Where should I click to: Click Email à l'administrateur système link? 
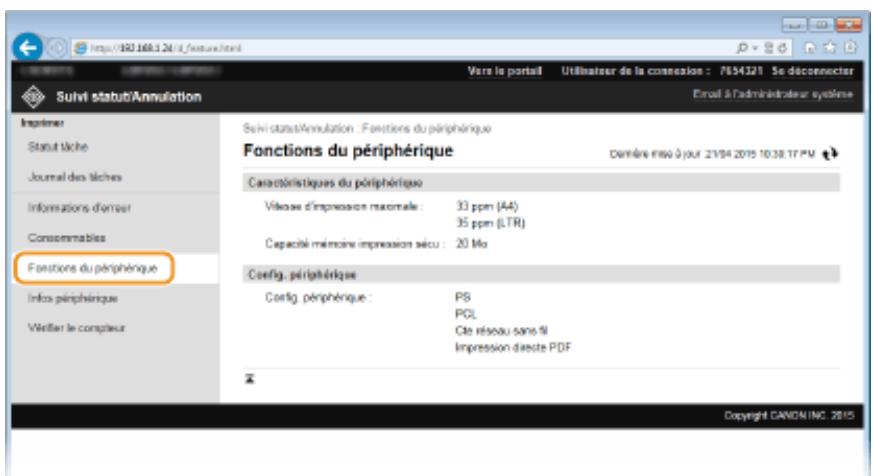tap(773, 95)
